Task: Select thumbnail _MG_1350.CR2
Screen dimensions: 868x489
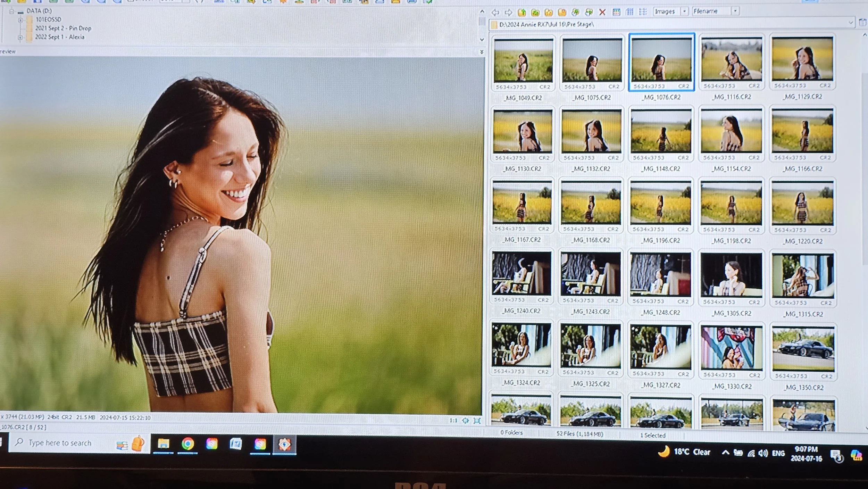Action: (803, 349)
